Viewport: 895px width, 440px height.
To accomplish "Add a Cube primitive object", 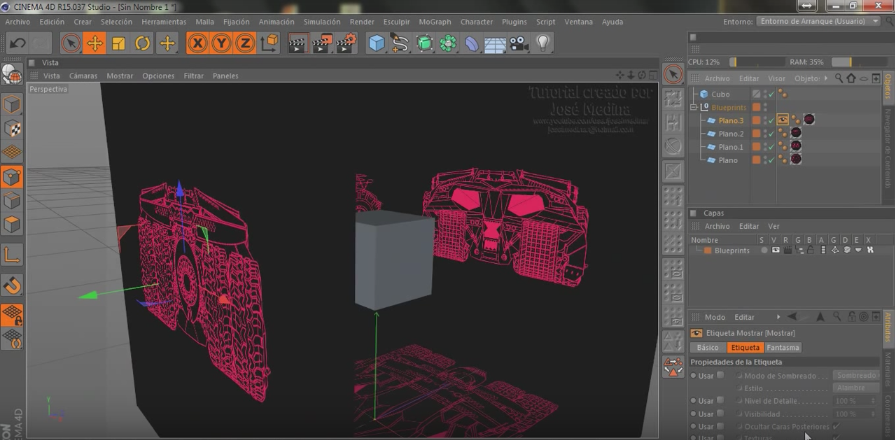I will click(376, 42).
